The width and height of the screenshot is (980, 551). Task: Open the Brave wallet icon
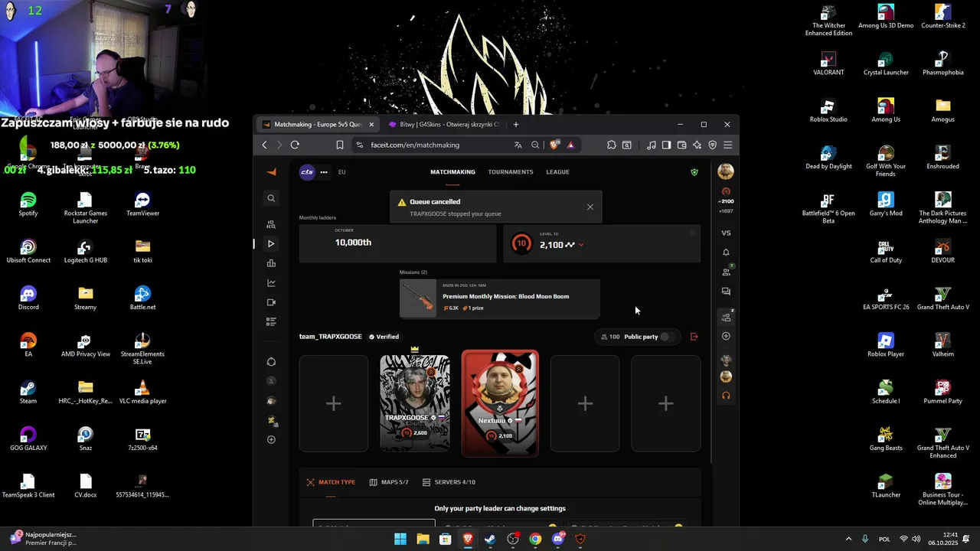(681, 145)
